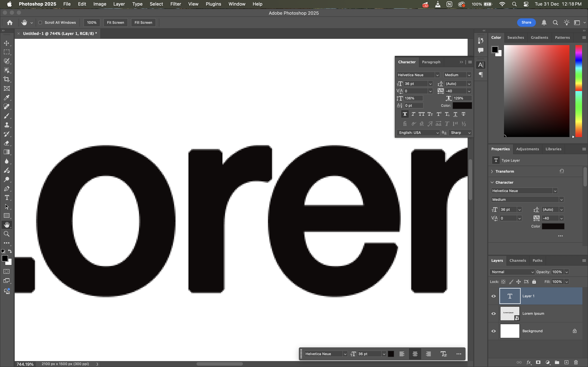Open the Normal blending mode dropdown

click(x=511, y=272)
